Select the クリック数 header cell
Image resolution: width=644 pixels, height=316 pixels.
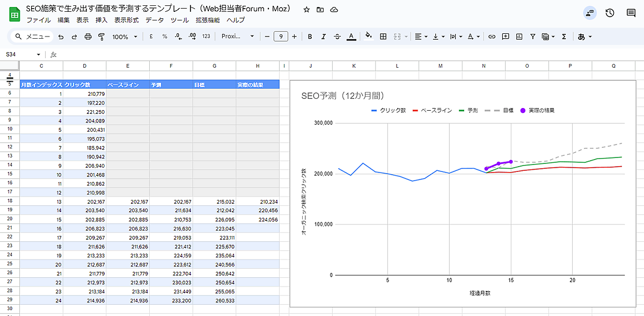pos(84,84)
